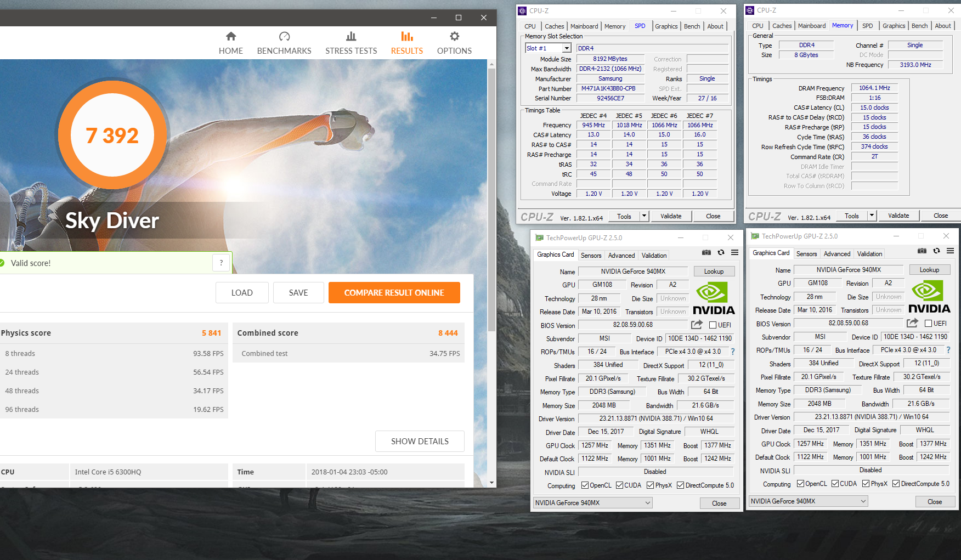Image resolution: width=961 pixels, height=560 pixels.
Task: Open Bench tab in right CPU-Z
Action: pyautogui.click(x=919, y=26)
